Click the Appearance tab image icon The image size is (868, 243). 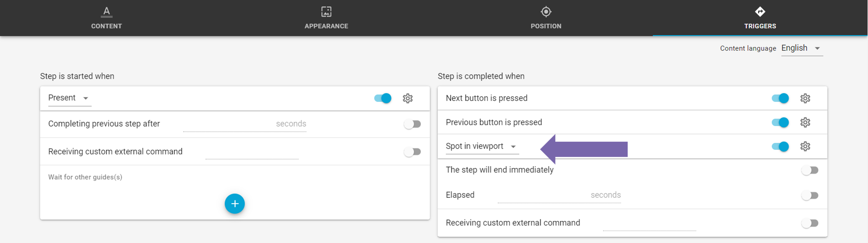coord(326,12)
